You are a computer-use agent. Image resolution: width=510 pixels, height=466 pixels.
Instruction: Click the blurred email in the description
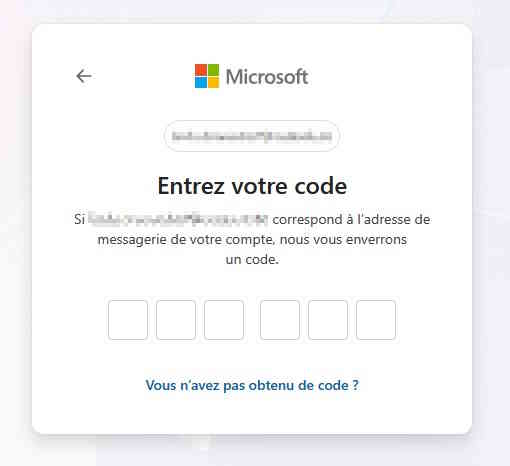(178, 219)
